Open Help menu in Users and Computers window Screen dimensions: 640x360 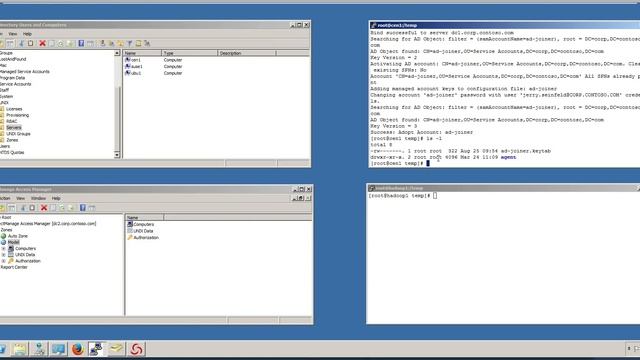click(x=27, y=34)
